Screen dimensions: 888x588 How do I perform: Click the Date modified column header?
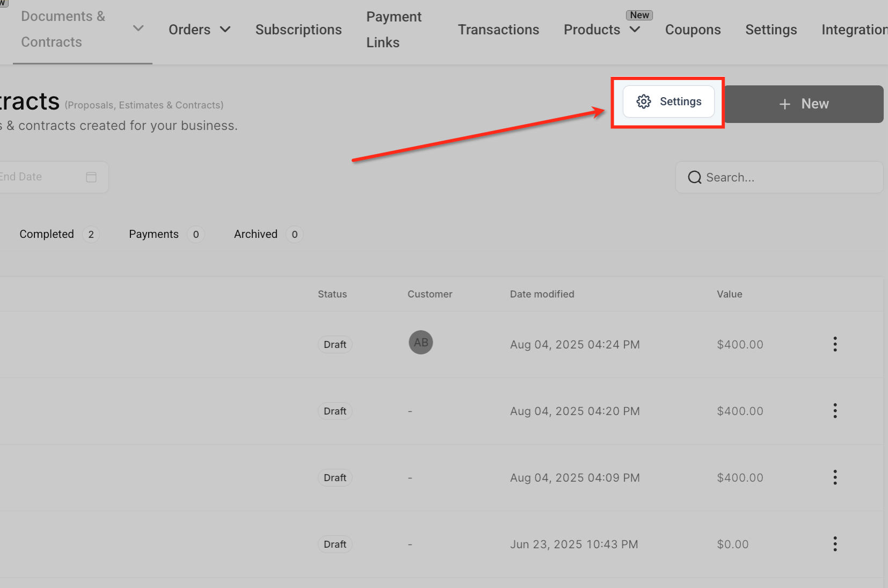click(542, 294)
